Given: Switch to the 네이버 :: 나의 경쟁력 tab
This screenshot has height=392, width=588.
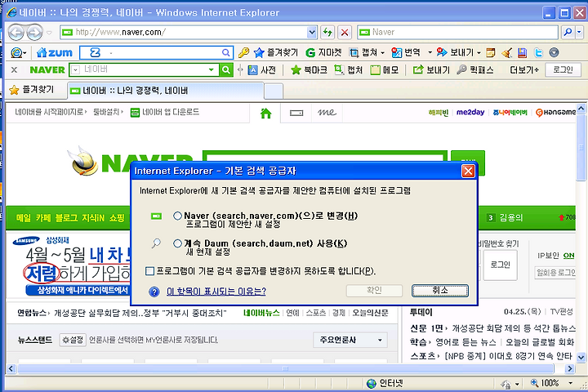Looking at the screenshot, I should pyautogui.click(x=165, y=91).
